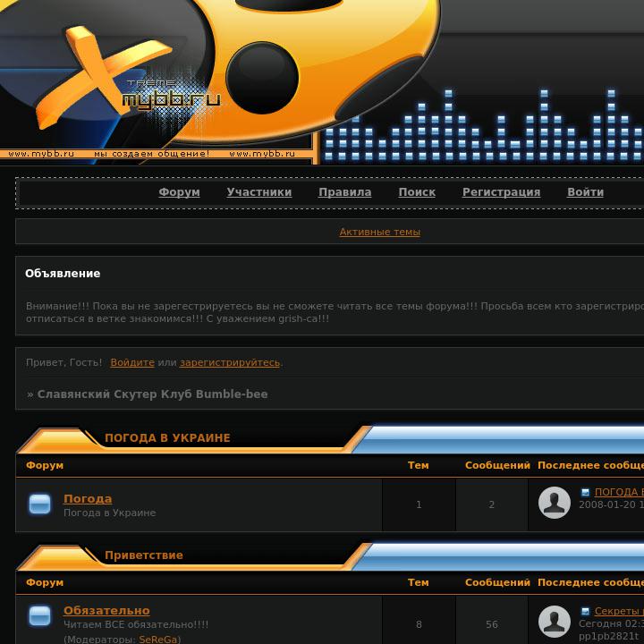Follow the зарегистрируйтесь link
The image size is (644, 644).
tap(230, 362)
